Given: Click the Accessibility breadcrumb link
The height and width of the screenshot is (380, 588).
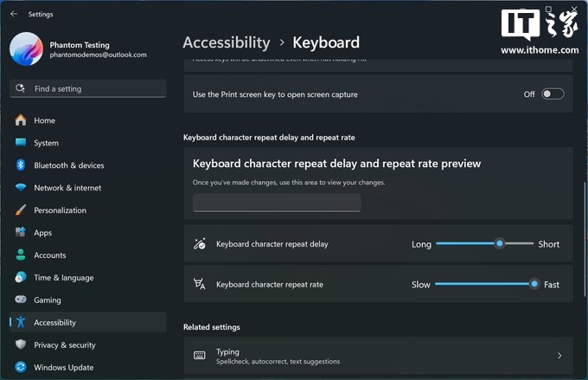Looking at the screenshot, I should pos(227,42).
